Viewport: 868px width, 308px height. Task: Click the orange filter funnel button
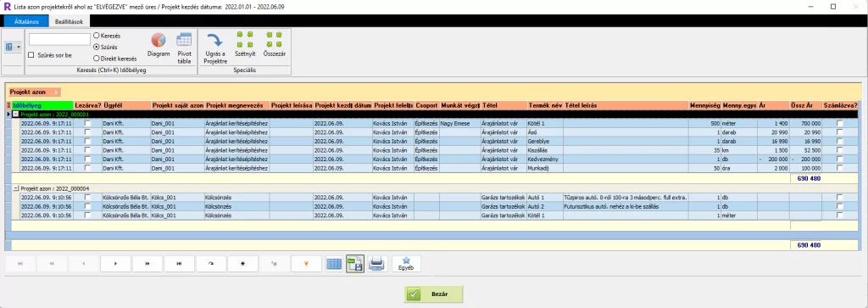306,264
